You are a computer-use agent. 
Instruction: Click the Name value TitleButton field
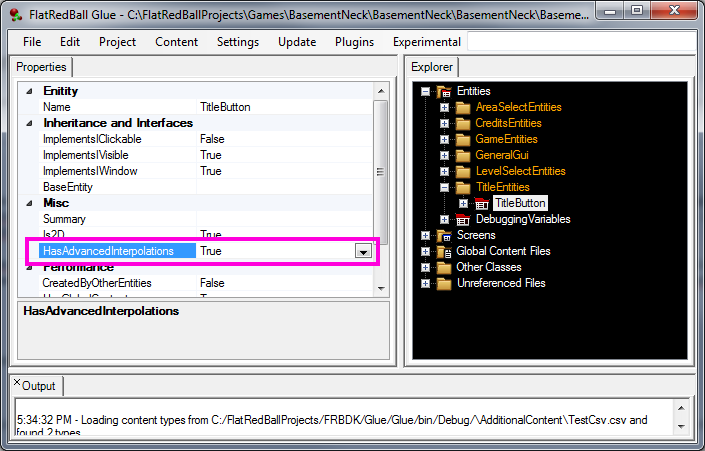pyautogui.click(x=285, y=107)
